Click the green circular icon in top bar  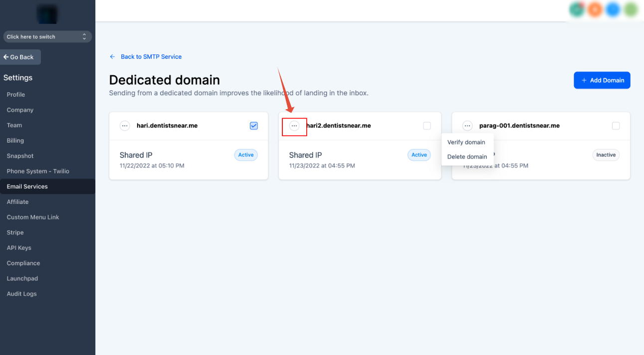(x=577, y=9)
